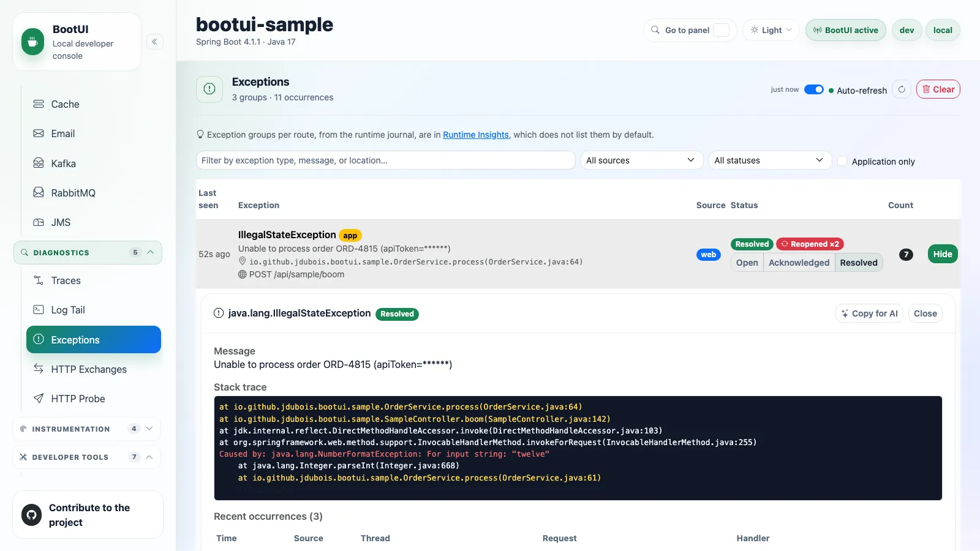Click the Cache sidebar icon
The width and height of the screenshot is (980, 551).
39,104
